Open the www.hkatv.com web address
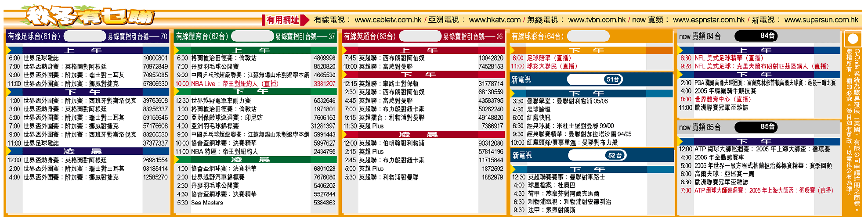 pos(495,20)
